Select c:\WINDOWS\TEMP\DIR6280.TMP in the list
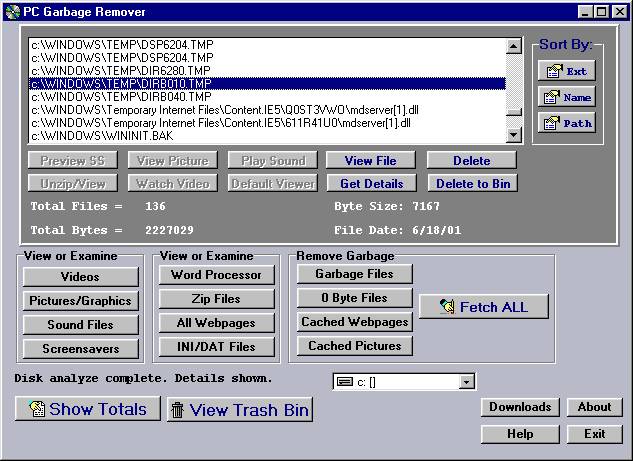Image resolution: width=633 pixels, height=461 pixels. [x=267, y=71]
